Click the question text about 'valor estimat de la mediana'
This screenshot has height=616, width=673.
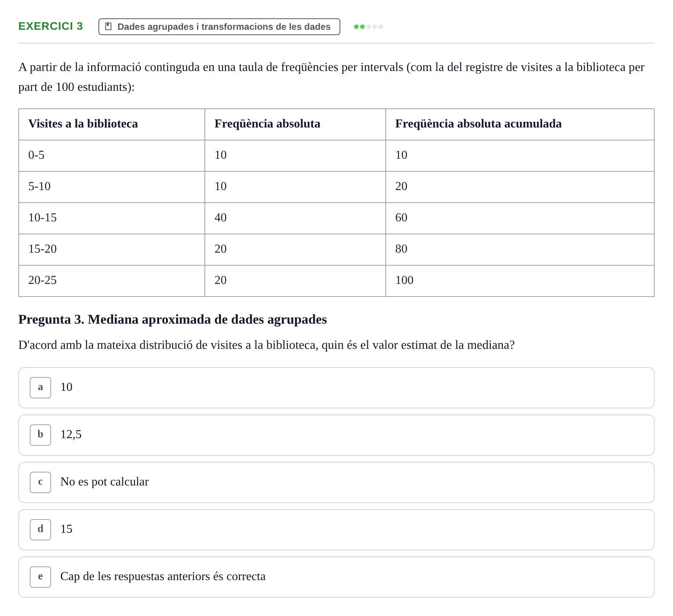[x=267, y=345]
